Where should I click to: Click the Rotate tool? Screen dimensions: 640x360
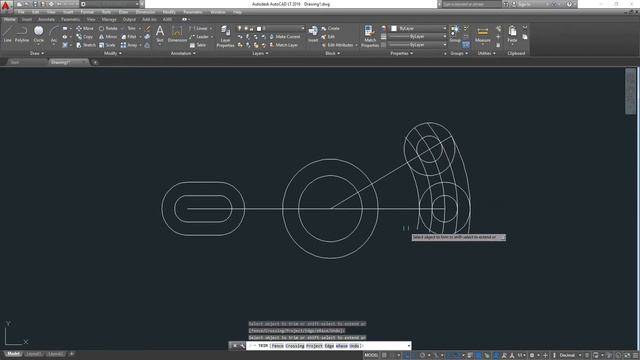coord(108,28)
